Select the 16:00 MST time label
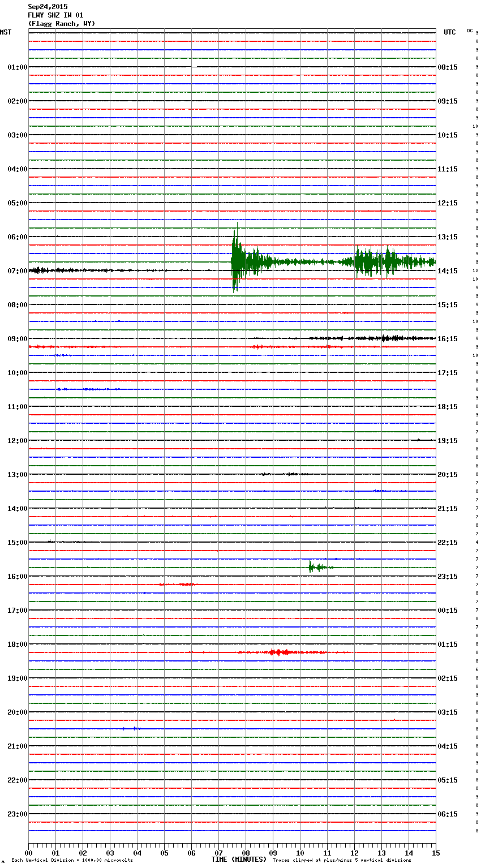Screen dimensions: 481x868 click(17, 577)
